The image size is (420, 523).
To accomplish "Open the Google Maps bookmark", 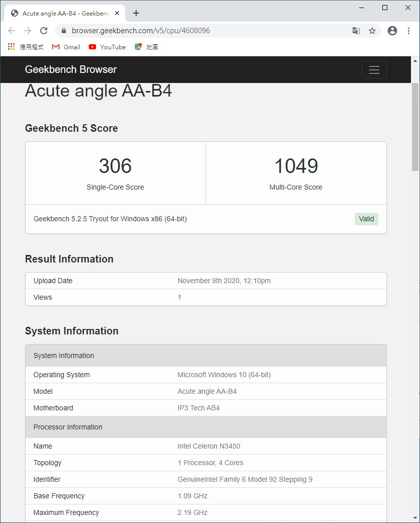I will pos(146,47).
